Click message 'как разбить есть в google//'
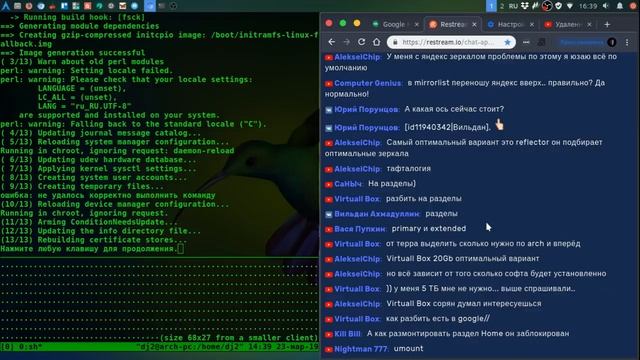This screenshot has height=360, width=640. click(x=438, y=319)
